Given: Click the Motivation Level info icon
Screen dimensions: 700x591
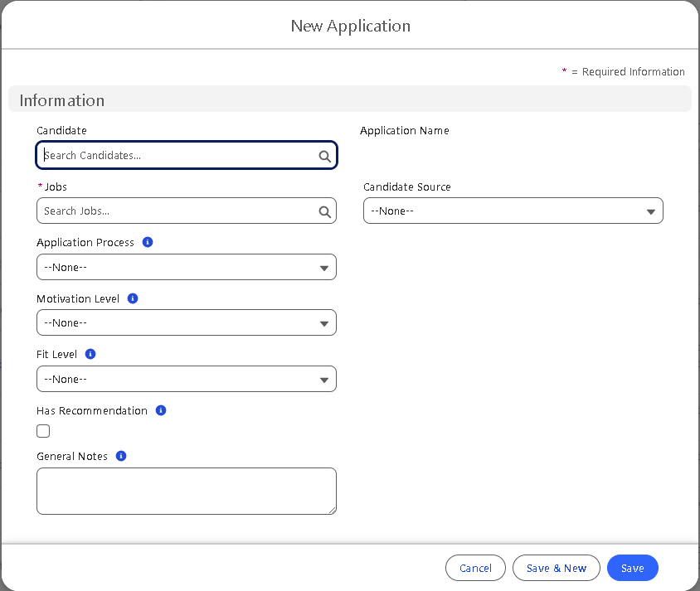Looking at the screenshot, I should [133, 298].
